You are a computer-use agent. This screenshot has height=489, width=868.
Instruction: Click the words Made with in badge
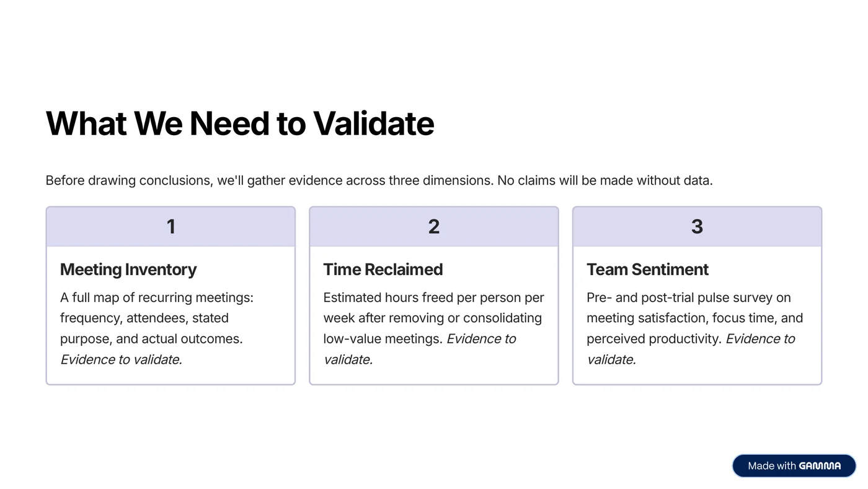[771, 465]
